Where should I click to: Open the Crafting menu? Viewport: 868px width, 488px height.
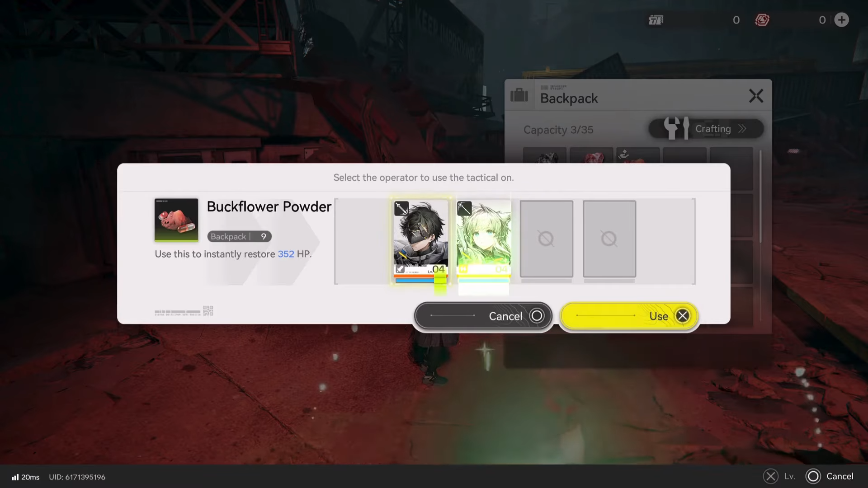pyautogui.click(x=706, y=129)
